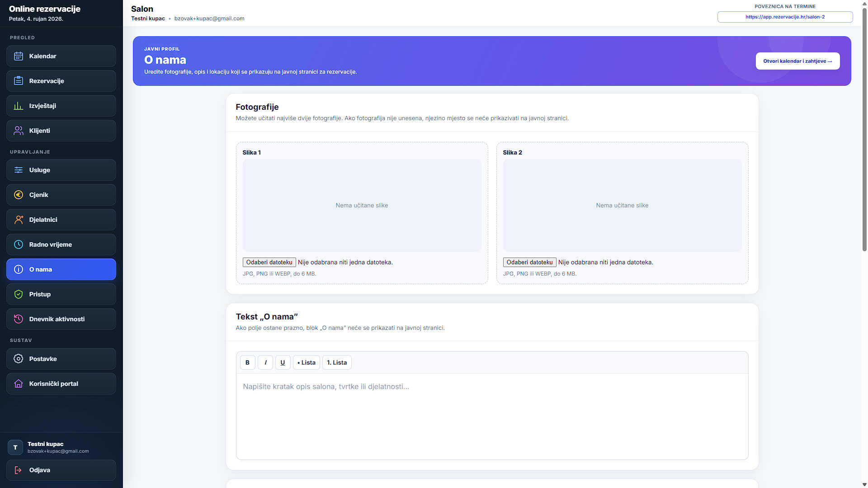Log out with Odjava button
868x488 pixels.
tap(61, 470)
